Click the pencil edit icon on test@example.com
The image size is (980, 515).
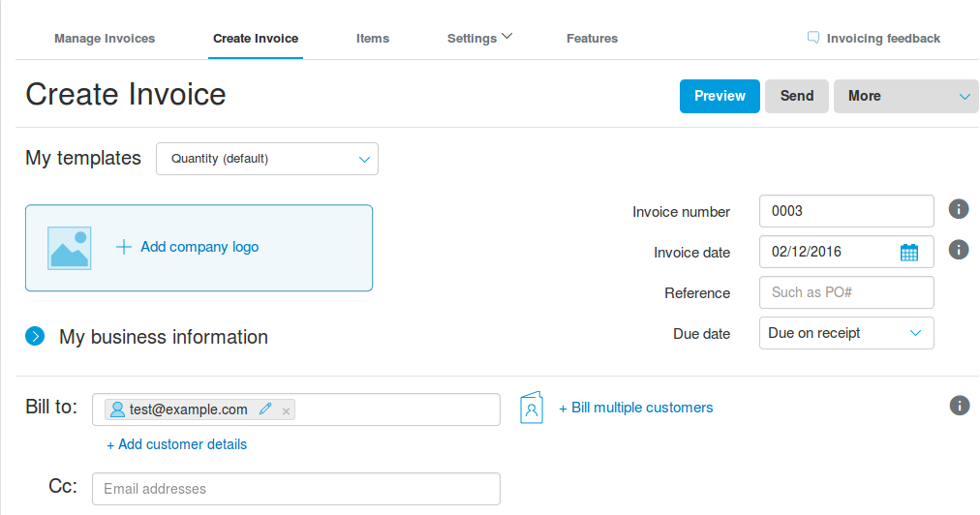point(265,409)
